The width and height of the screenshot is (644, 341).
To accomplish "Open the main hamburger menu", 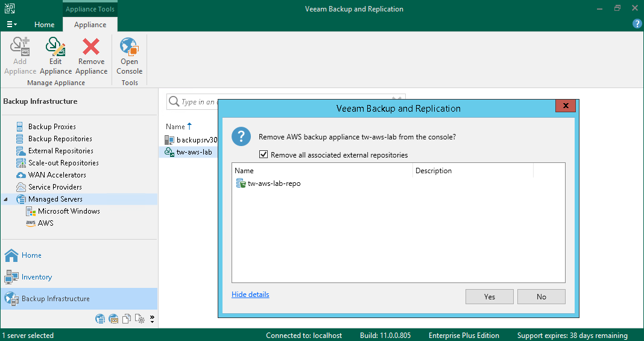I will (11, 25).
